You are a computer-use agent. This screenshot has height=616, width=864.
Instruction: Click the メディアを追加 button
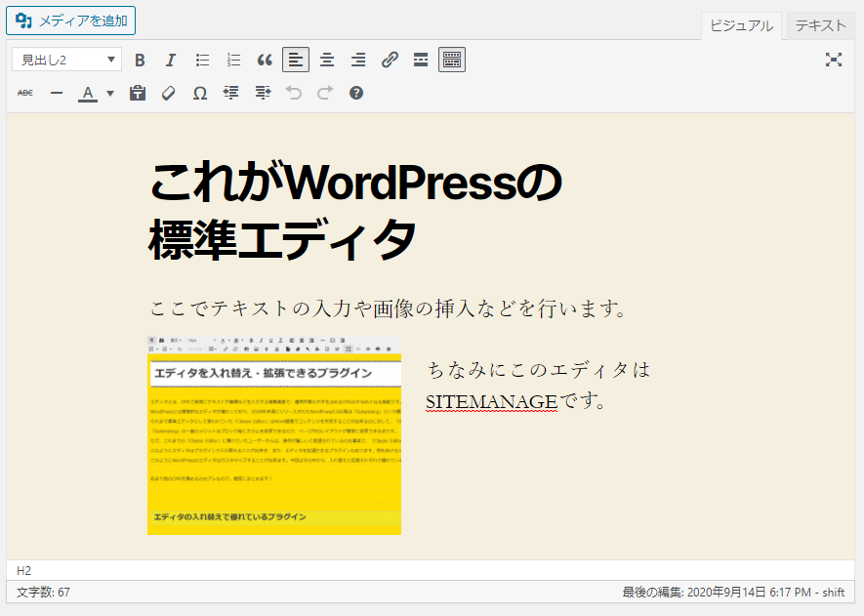coord(70,21)
